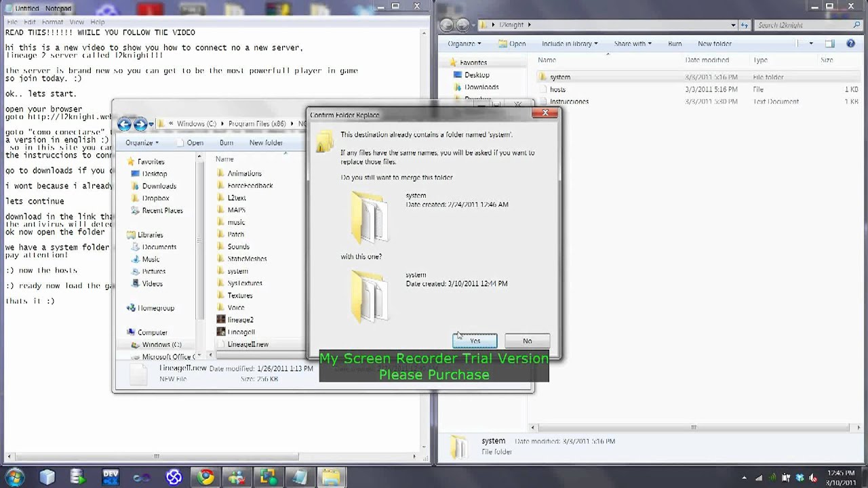This screenshot has width=868, height=488.
Task: Select Videos library in sidebar
Action: (152, 283)
